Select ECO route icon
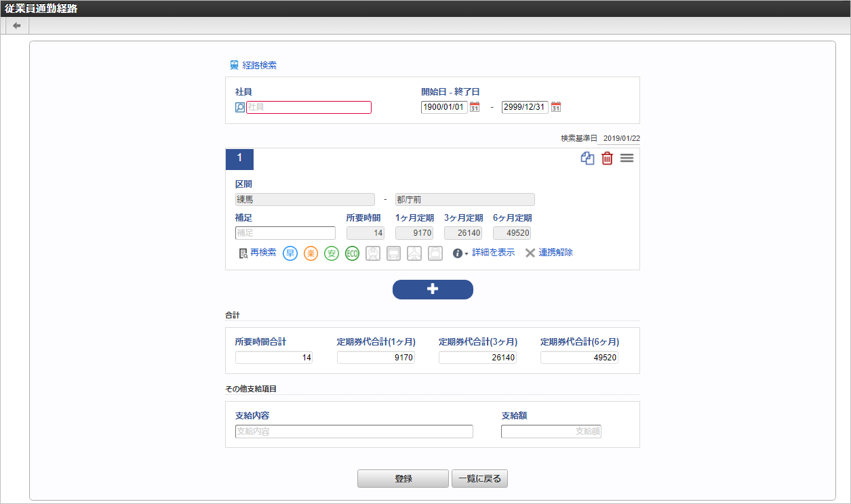 352,253
